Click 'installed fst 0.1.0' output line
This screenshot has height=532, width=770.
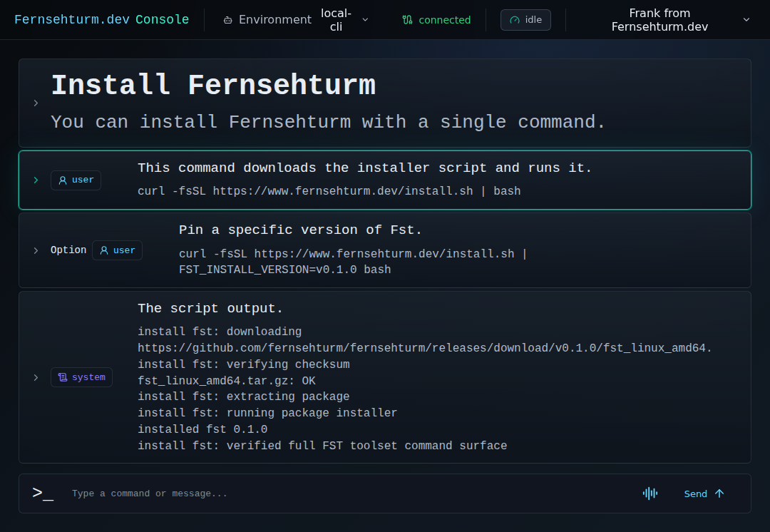(x=202, y=429)
